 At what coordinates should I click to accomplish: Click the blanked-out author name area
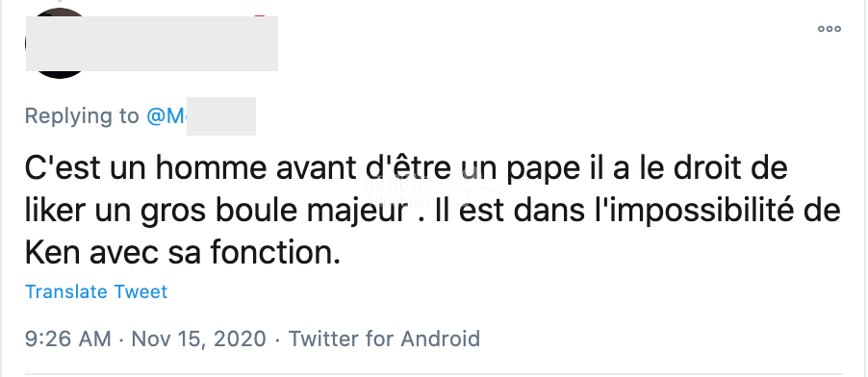(152, 43)
